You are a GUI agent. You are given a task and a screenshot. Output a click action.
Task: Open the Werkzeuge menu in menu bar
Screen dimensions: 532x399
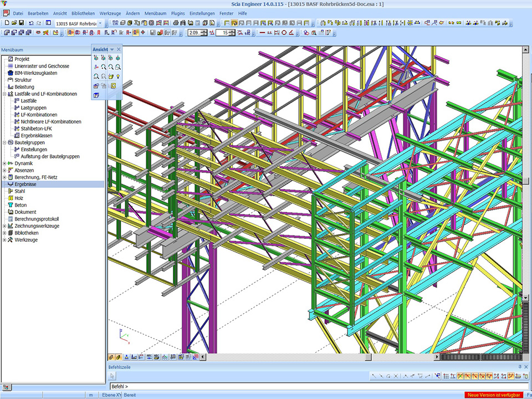tap(110, 13)
